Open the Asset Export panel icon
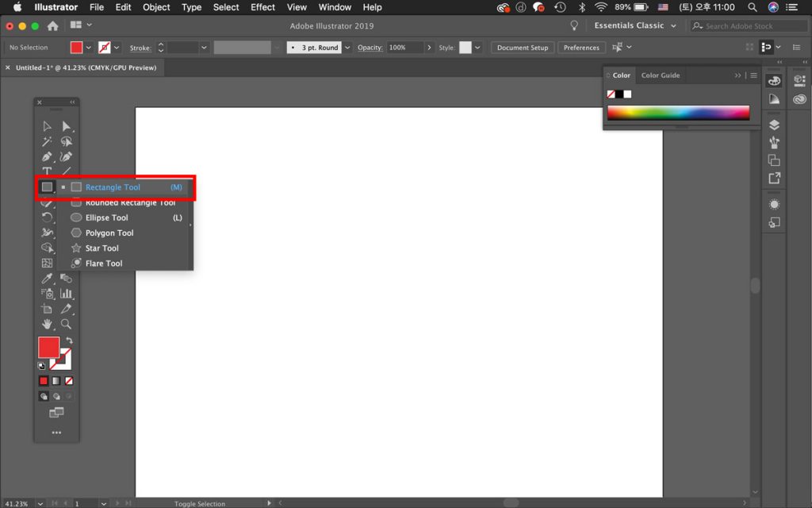The image size is (812, 508). pyautogui.click(x=774, y=179)
